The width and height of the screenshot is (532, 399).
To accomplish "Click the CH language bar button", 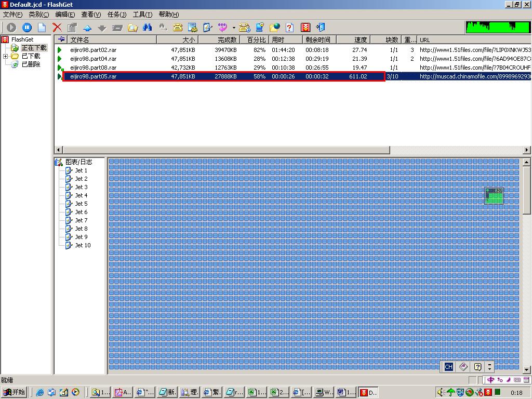I will pos(448,367).
